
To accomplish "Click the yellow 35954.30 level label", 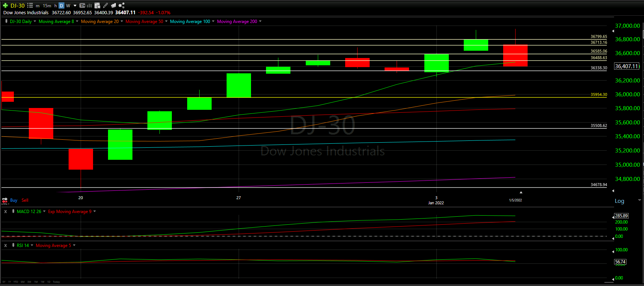I will [x=599, y=94].
